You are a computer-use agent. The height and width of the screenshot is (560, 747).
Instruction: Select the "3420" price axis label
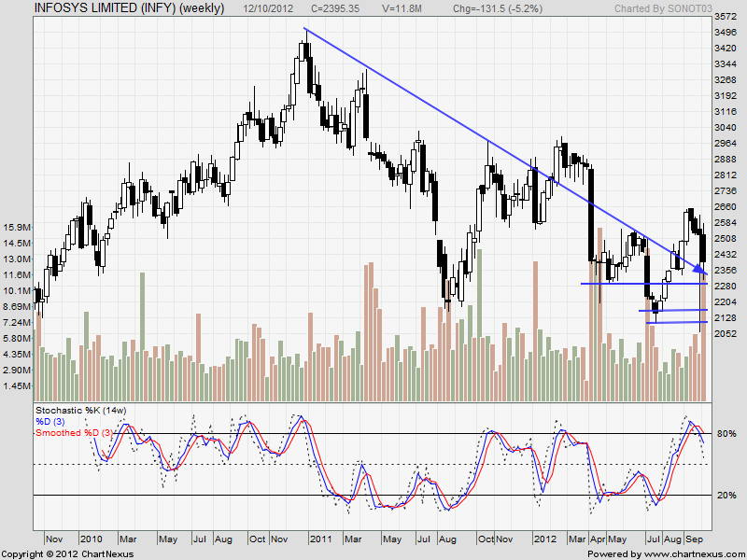[726, 49]
